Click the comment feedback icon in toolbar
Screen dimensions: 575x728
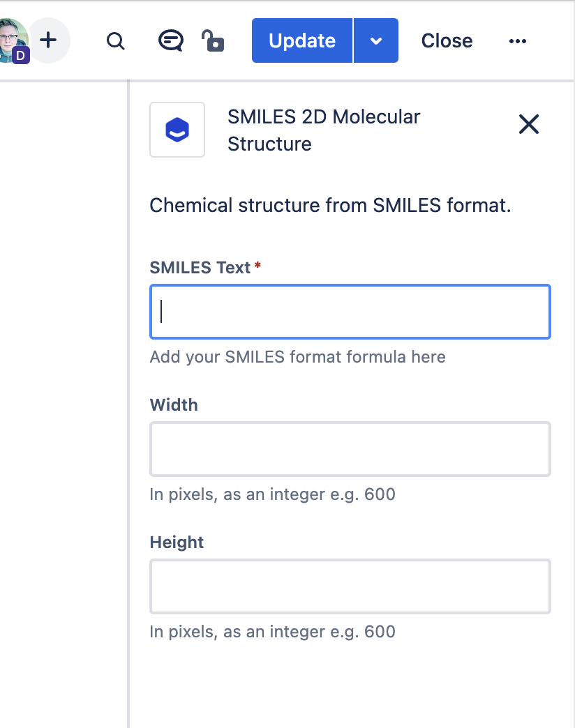pos(170,40)
